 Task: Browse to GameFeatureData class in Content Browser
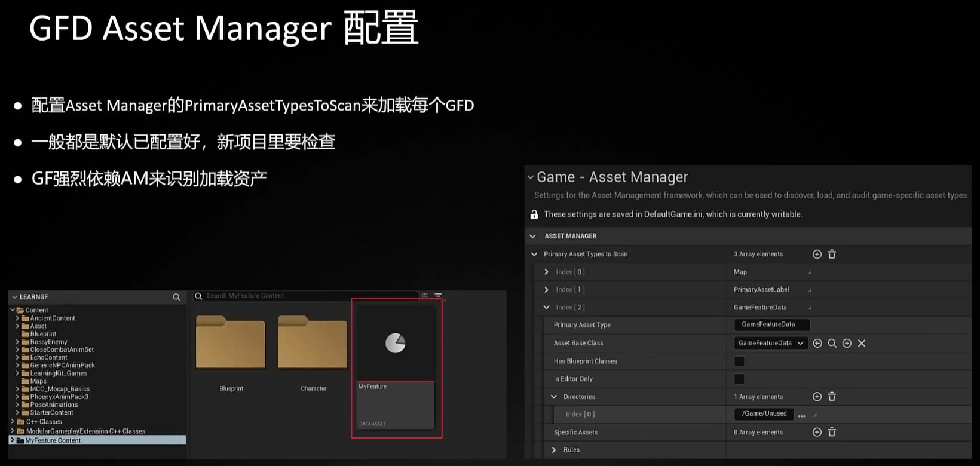(x=832, y=344)
